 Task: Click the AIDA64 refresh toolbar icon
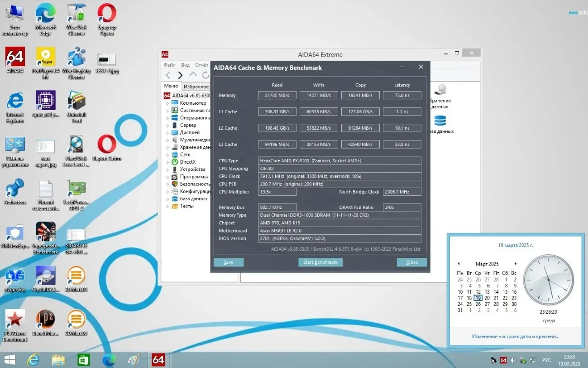(x=206, y=75)
